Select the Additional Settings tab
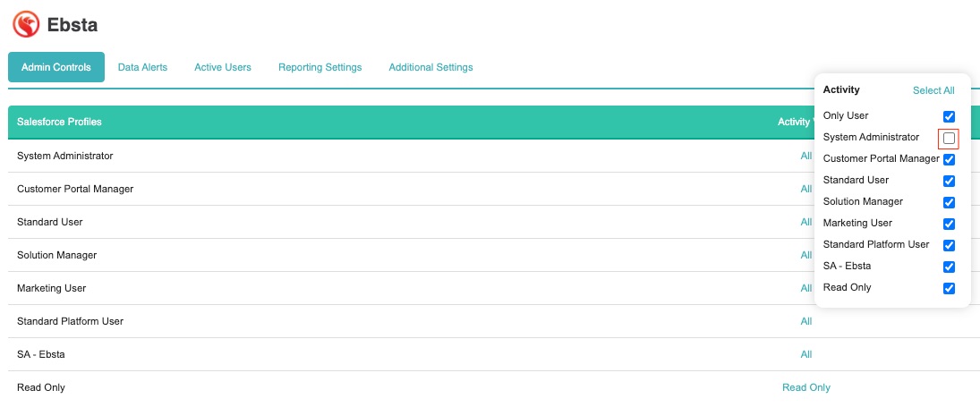Viewport: 980px width, 407px height. [430, 67]
